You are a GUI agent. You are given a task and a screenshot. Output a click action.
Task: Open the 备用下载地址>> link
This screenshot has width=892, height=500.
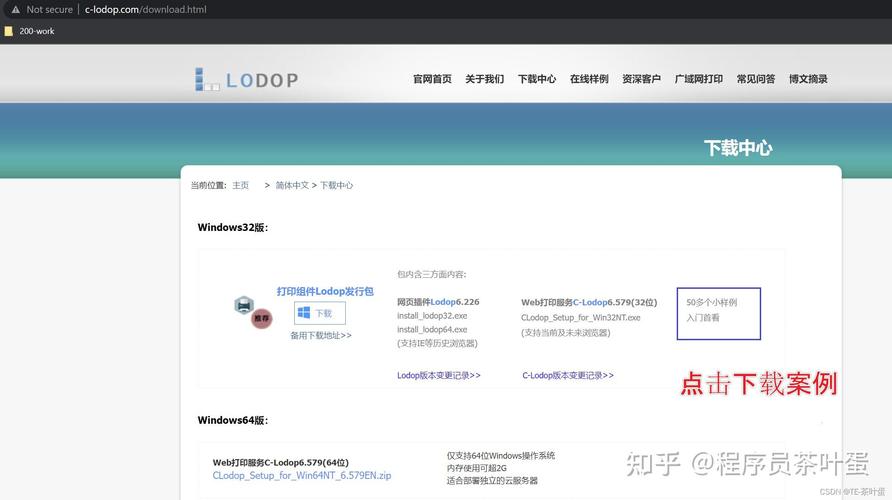321,336
